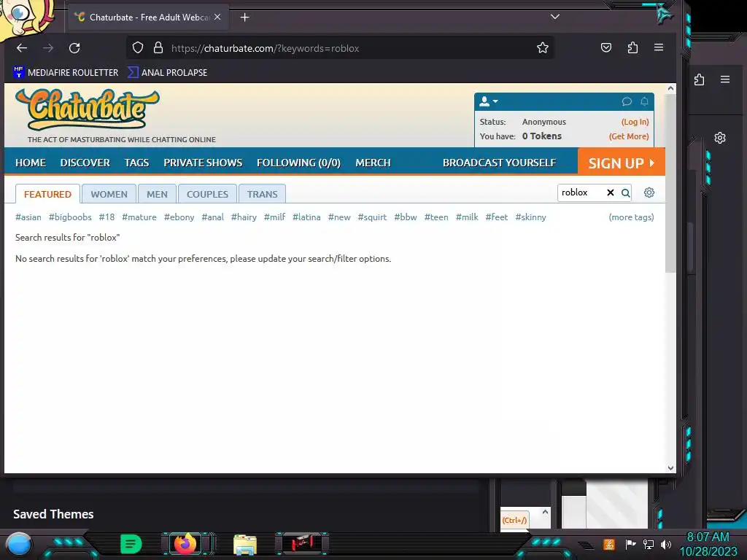Click the taskbar clock 8:07 AM
The height and width of the screenshot is (560, 747).
coord(708,537)
